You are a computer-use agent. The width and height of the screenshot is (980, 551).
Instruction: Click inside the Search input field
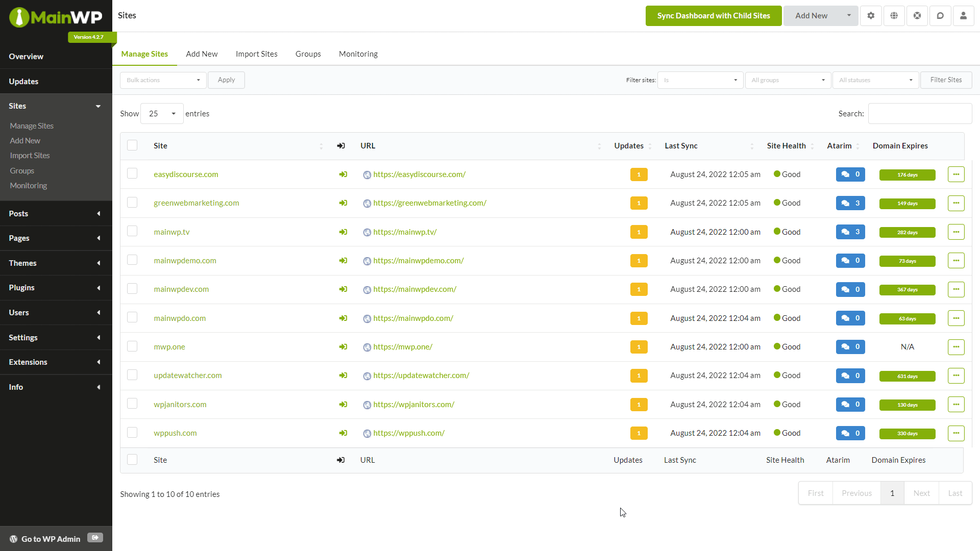click(919, 113)
